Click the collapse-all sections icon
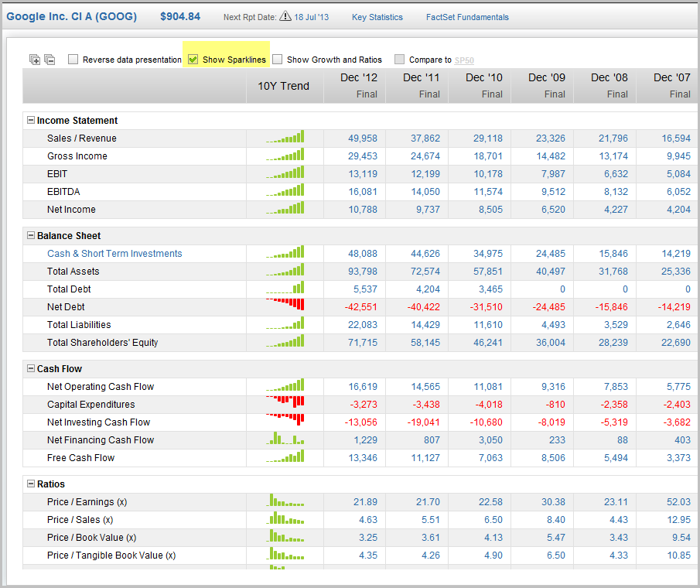Viewport: 700px width, 588px height. 49,59
